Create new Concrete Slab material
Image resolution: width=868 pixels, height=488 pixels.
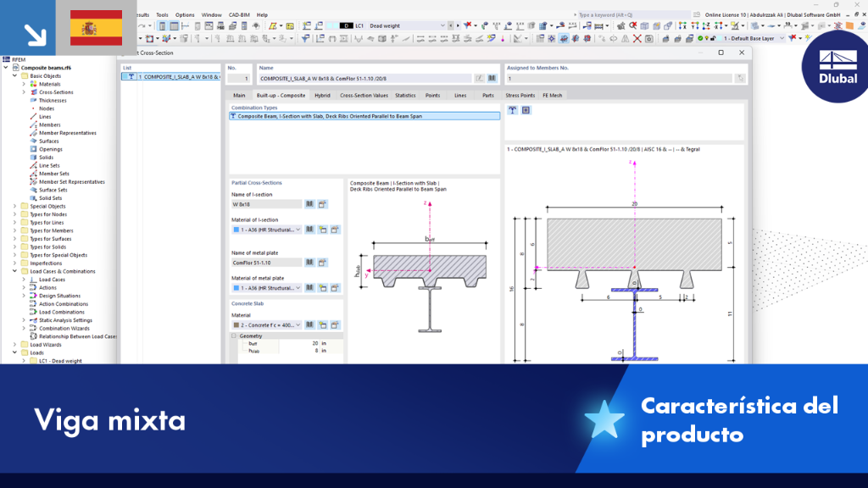coord(323,324)
